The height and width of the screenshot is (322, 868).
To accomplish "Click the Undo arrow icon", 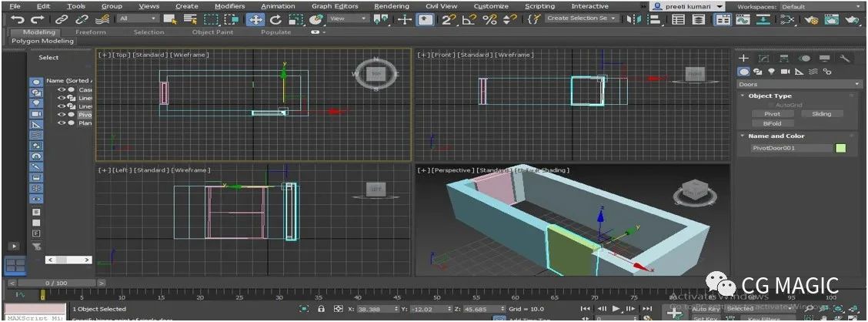I will coord(18,19).
